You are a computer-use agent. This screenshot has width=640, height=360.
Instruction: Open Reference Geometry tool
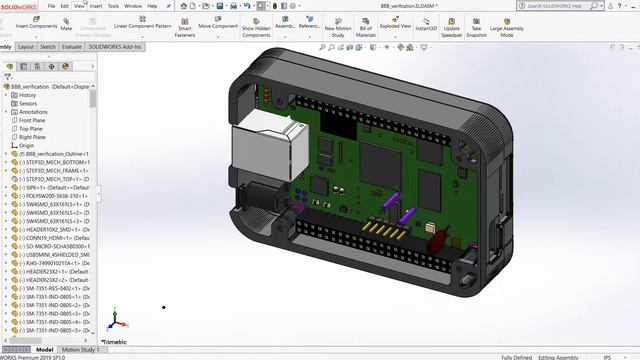point(309,22)
